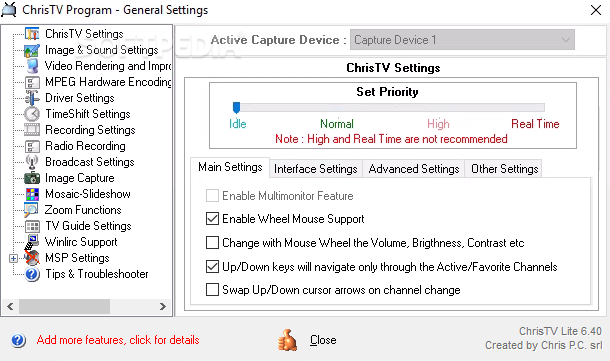Image resolution: width=610 pixels, height=361 pixels.
Task: Switch to Interface Settings tab
Action: click(x=316, y=169)
